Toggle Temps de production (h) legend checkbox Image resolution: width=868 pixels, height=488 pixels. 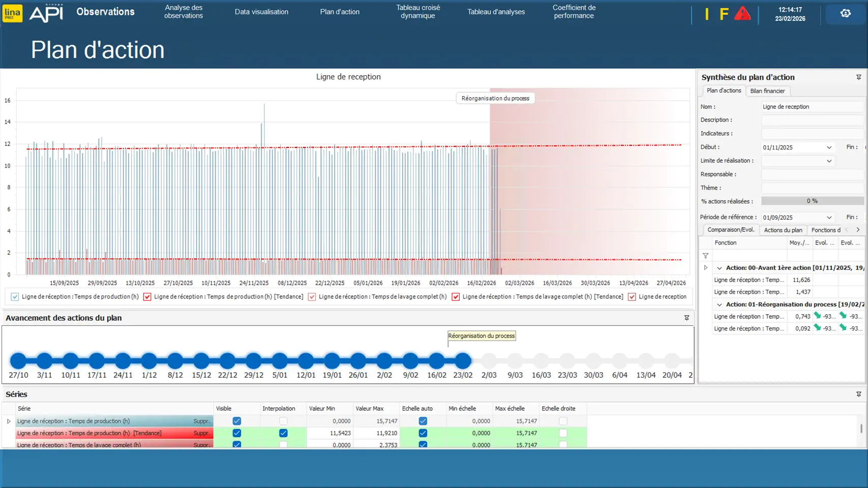pos(15,297)
